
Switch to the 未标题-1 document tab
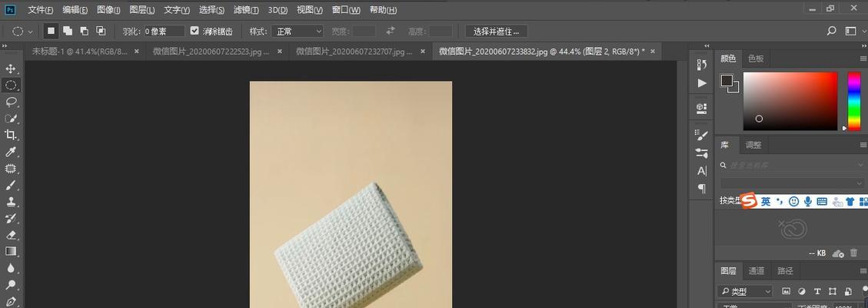pyautogui.click(x=80, y=52)
